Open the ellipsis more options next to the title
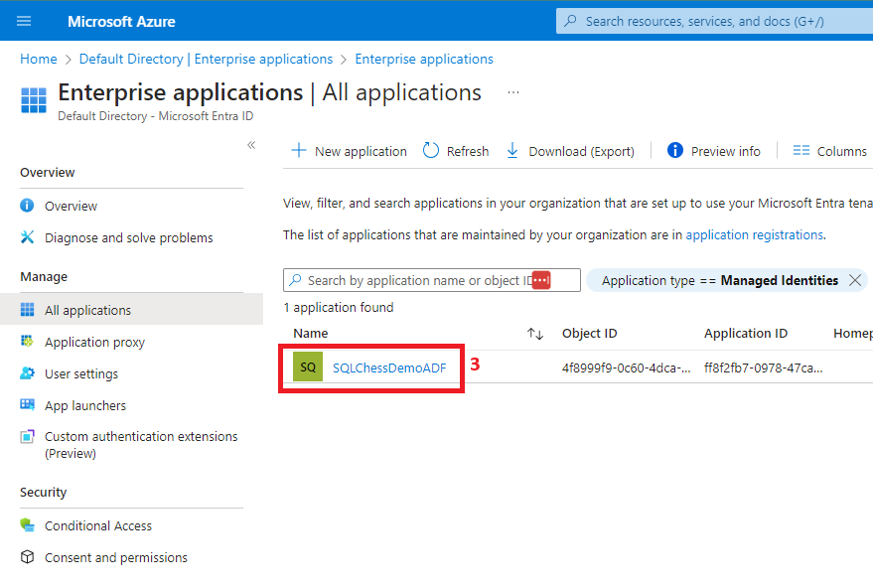This screenshot has width=873, height=588. tap(513, 92)
